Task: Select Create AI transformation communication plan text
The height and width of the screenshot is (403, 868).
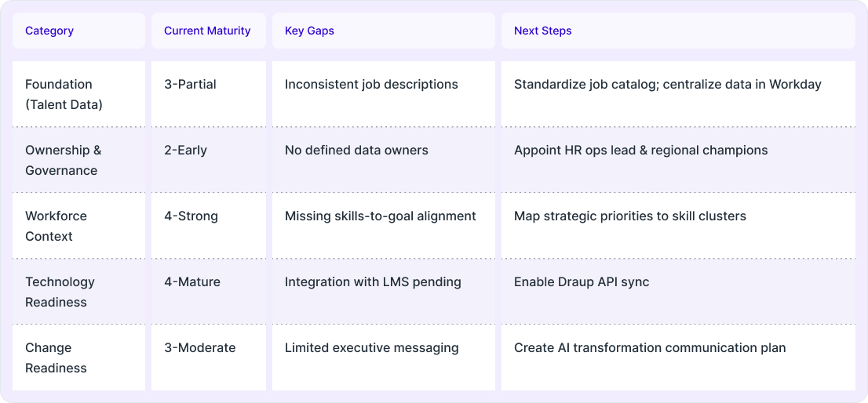Action: coord(650,347)
